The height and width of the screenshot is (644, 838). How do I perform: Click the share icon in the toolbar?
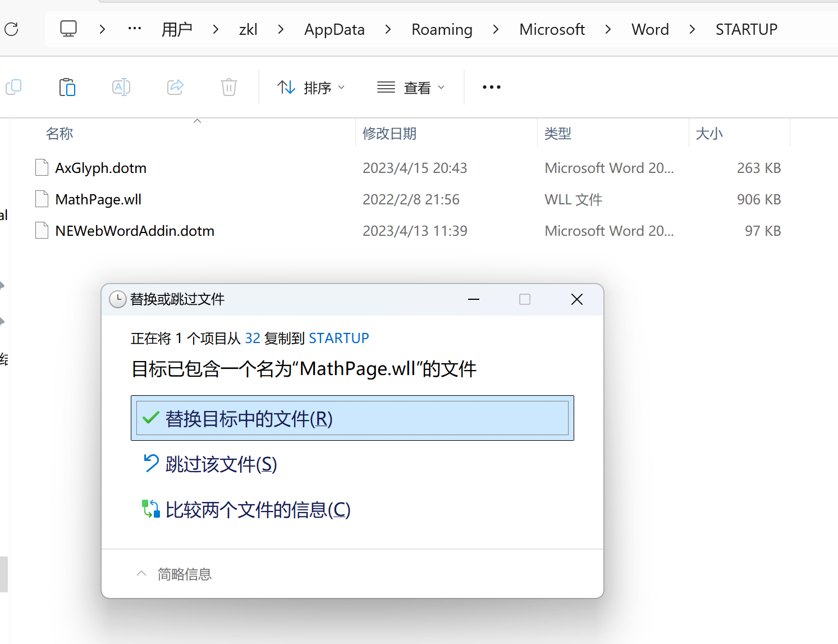(x=175, y=87)
